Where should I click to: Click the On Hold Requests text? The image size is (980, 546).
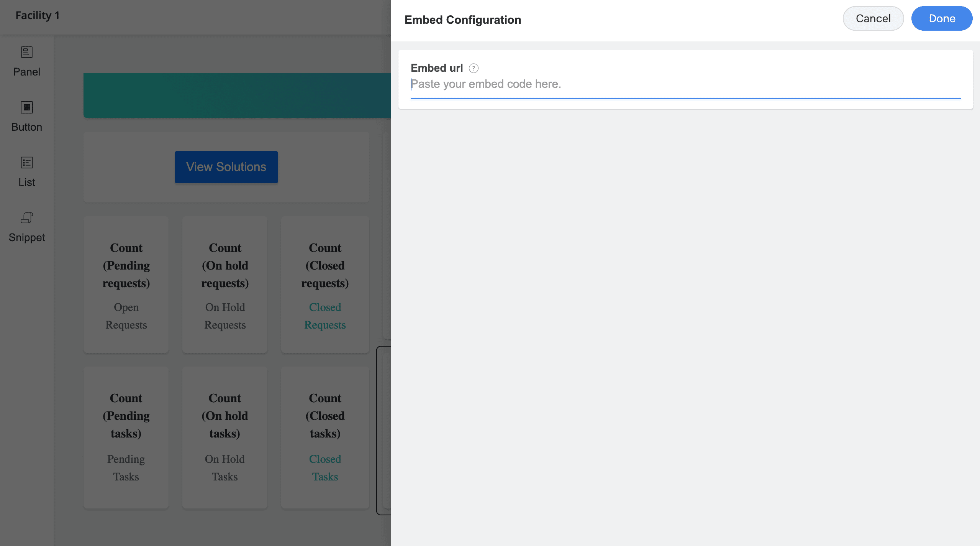tap(225, 316)
